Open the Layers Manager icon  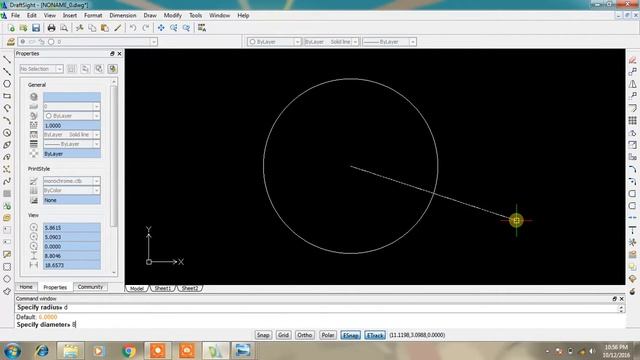[x=11, y=42]
